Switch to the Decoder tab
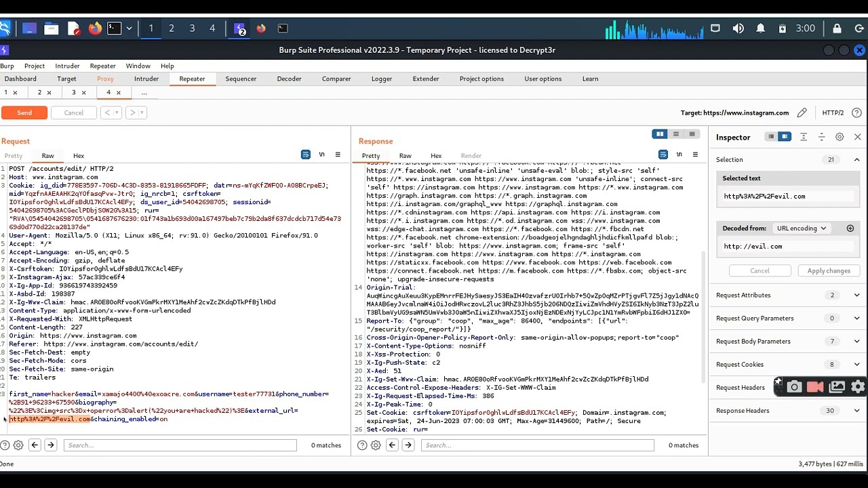 [x=289, y=79]
